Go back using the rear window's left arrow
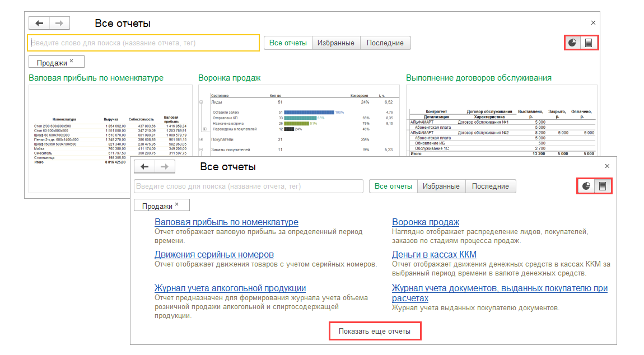The height and width of the screenshot is (355, 644). (39, 23)
